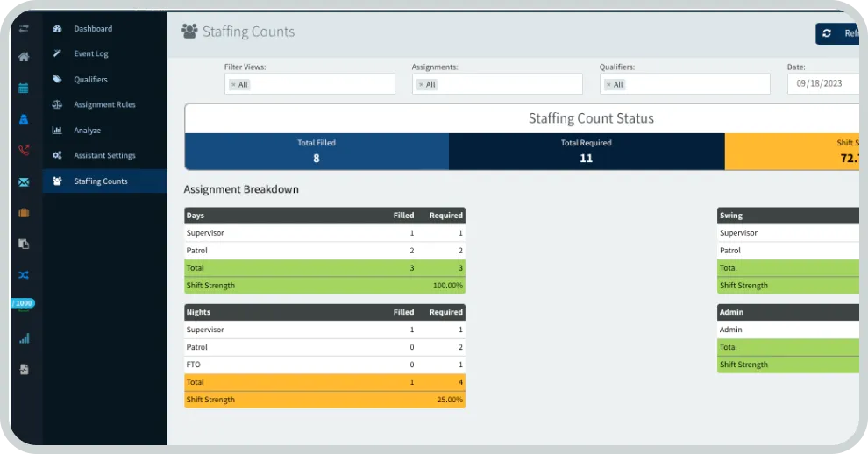
Task: Open the bar chart signal icon
Action: tap(24, 338)
